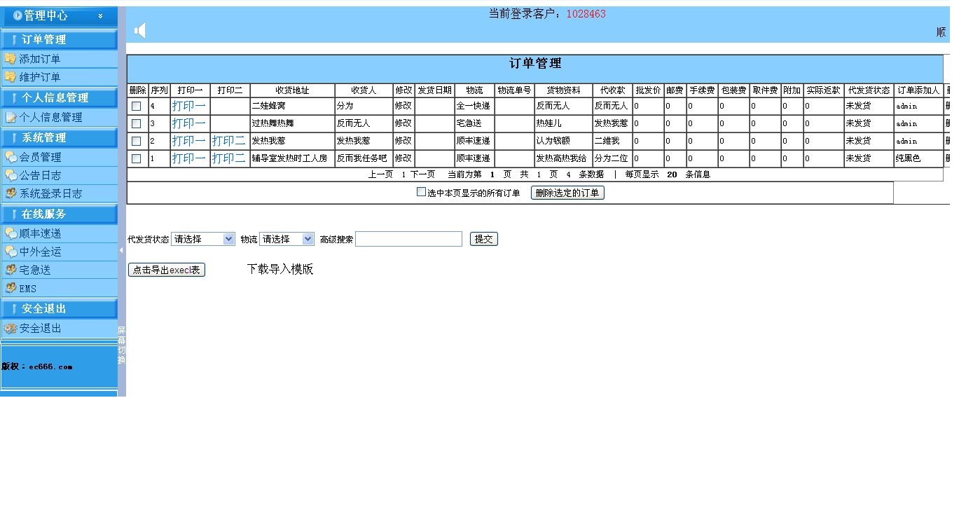Click the 收货地址 column header
The image size is (980, 522).
(292, 90)
